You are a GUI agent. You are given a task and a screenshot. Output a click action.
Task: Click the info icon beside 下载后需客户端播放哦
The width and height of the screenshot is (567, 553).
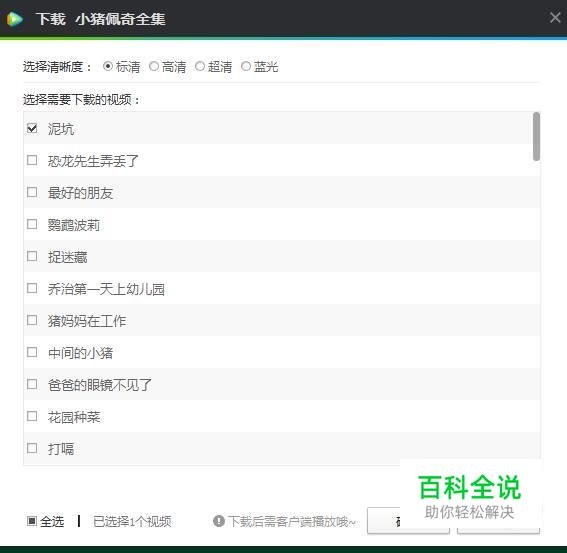pos(219,521)
